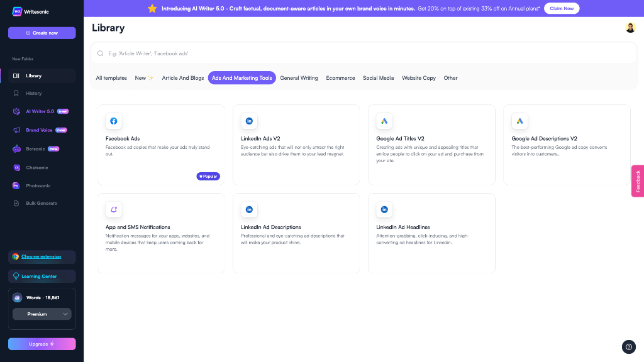Click the Popular badge on Facebook Ads
This screenshot has height=362, width=644.
[208, 177]
